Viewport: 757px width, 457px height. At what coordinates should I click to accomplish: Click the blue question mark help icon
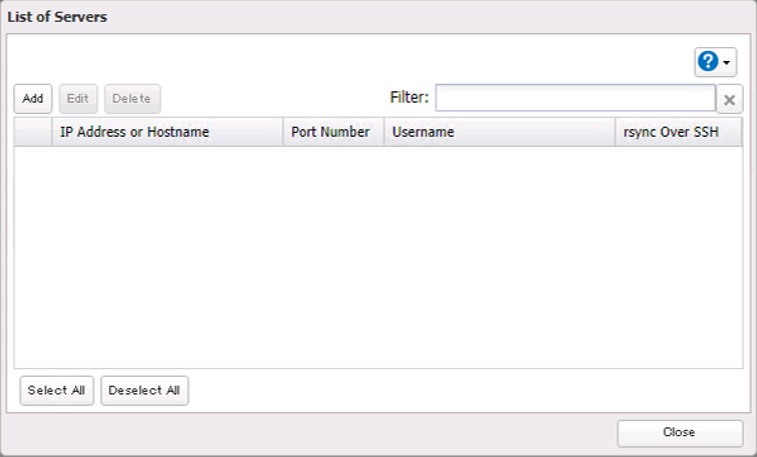708,62
